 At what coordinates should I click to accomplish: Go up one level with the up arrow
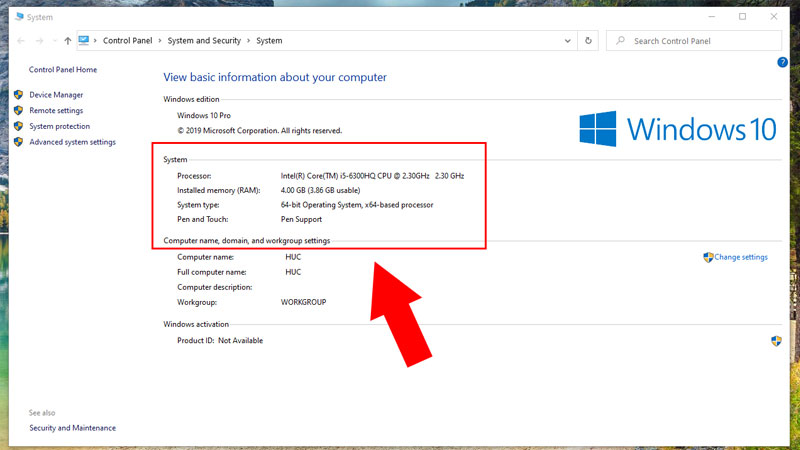pyautogui.click(x=67, y=41)
